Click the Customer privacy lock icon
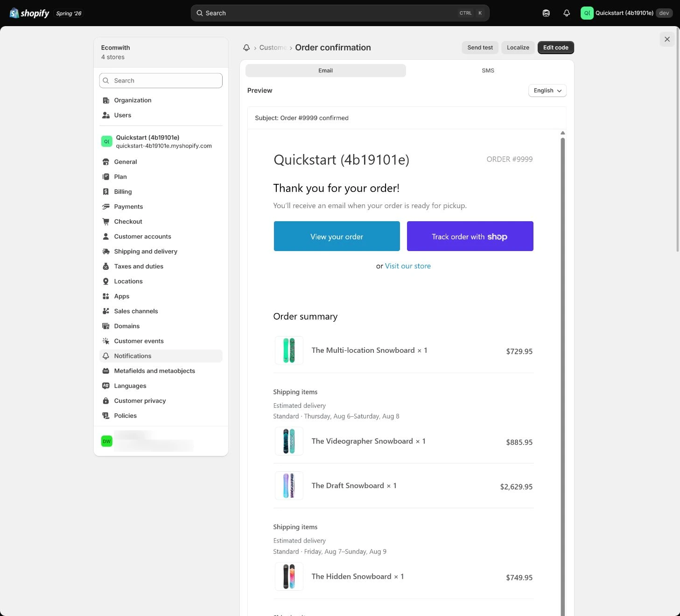The image size is (680, 616). point(106,401)
